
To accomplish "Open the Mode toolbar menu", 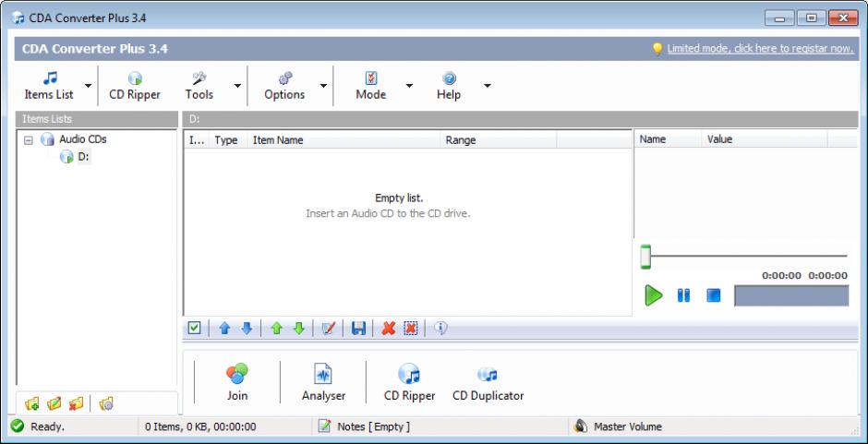I will (x=371, y=86).
